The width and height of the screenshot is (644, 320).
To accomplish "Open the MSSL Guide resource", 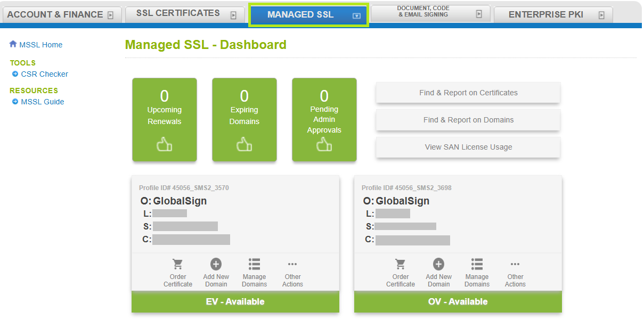I will (41, 102).
